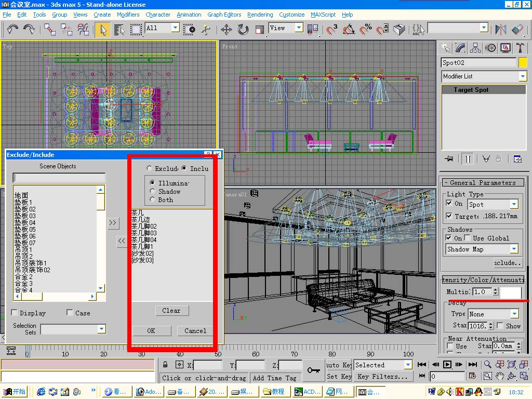Image resolution: width=532 pixels, height=399 pixels.
Task: Click the Pin Stack icon
Action: [449, 158]
